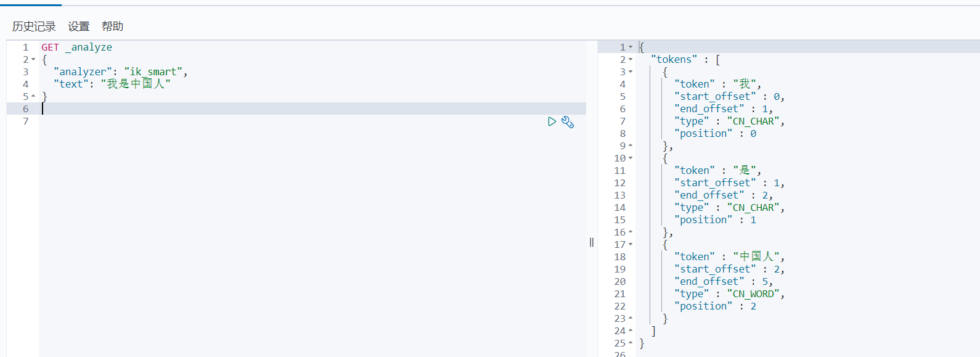
Task: Click the "tokens" key in output
Action: click(674, 59)
